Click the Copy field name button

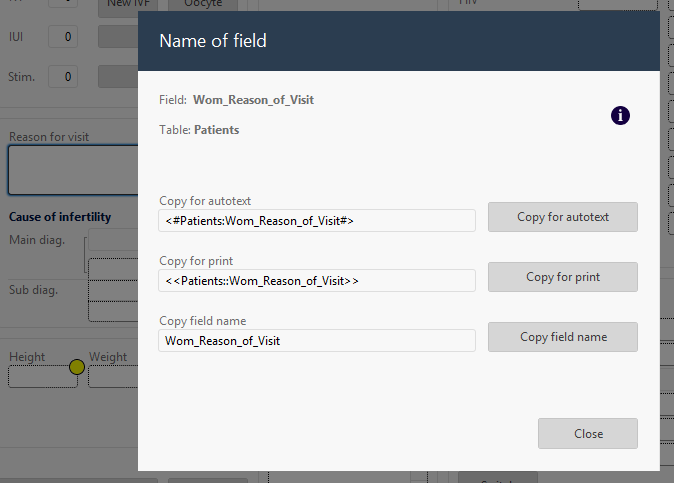click(563, 337)
